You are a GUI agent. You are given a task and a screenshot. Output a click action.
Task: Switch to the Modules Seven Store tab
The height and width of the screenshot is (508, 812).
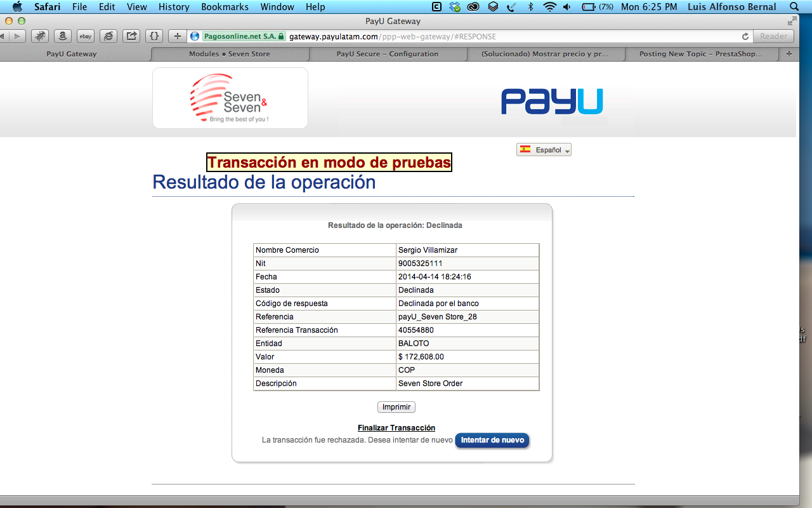[x=230, y=54]
